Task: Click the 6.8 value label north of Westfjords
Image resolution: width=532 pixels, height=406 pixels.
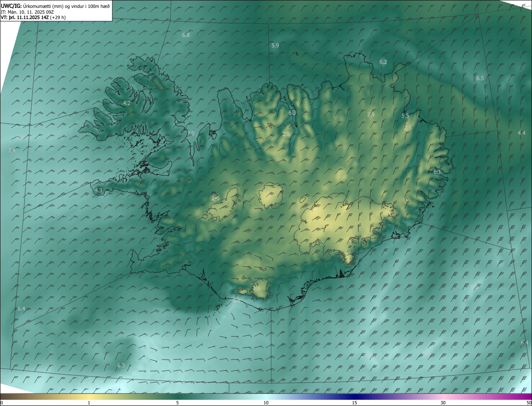Action: point(186,35)
